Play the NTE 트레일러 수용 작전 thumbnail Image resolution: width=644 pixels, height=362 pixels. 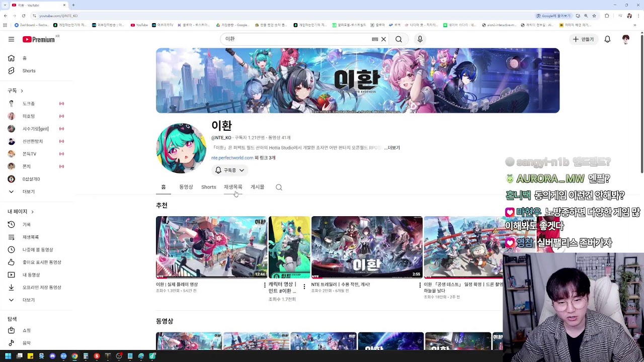pyautogui.click(x=367, y=247)
